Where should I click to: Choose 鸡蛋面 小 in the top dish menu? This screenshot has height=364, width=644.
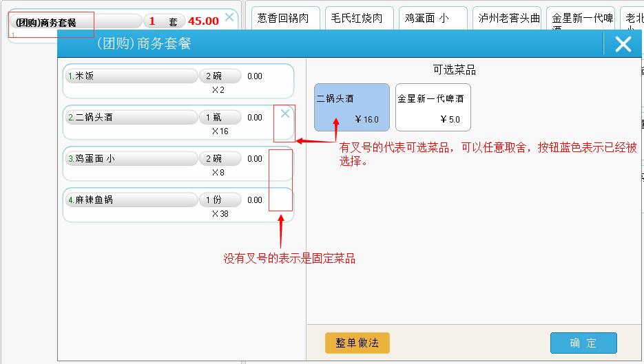point(433,19)
